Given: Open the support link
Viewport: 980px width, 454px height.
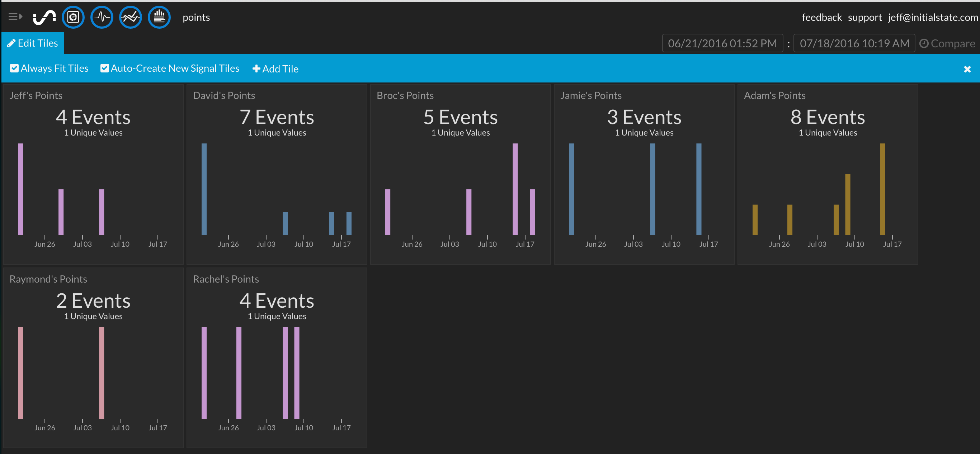Looking at the screenshot, I should click(865, 18).
